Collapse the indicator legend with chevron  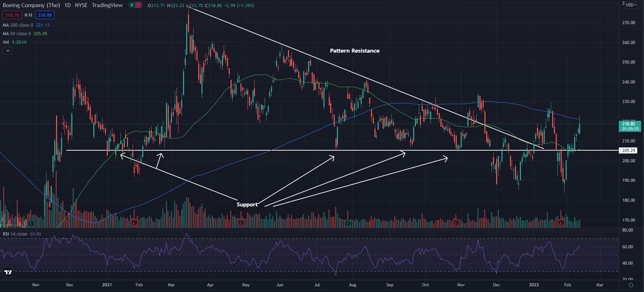click(8, 50)
